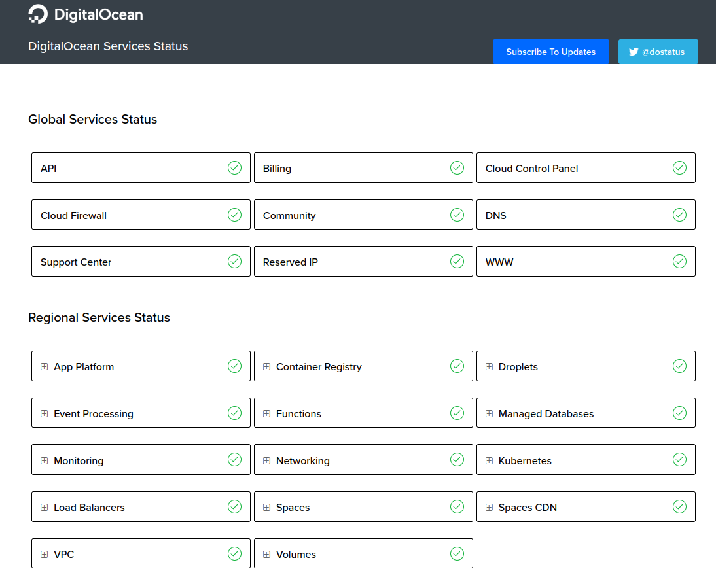Expand the Managed Databases regions
The width and height of the screenshot is (716, 588).
[x=489, y=414]
